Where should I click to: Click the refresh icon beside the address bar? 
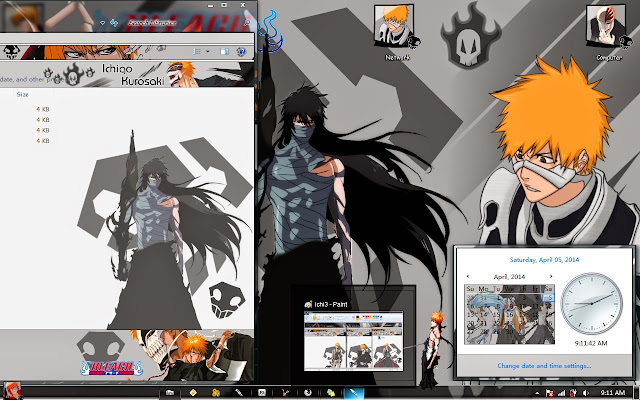tap(114, 23)
